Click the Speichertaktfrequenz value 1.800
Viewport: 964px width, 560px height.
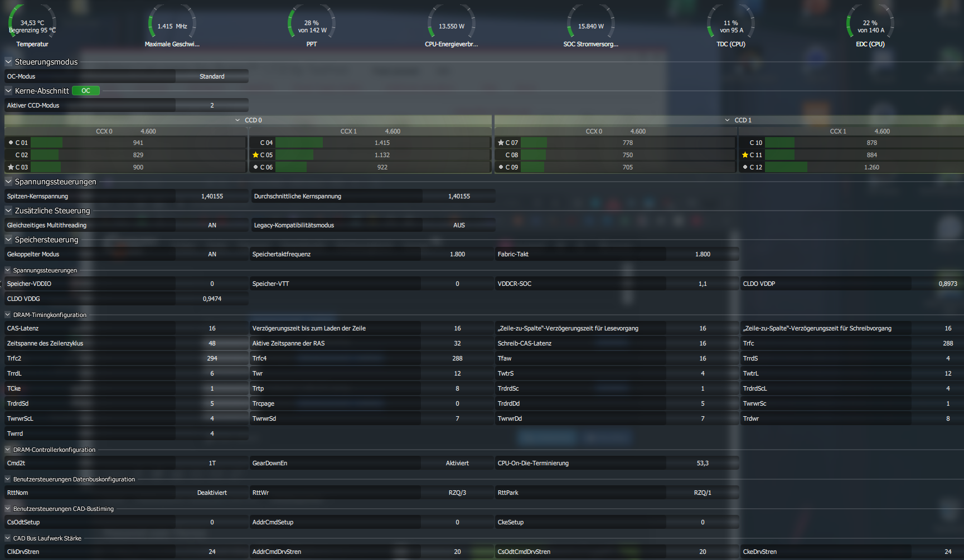[457, 254]
